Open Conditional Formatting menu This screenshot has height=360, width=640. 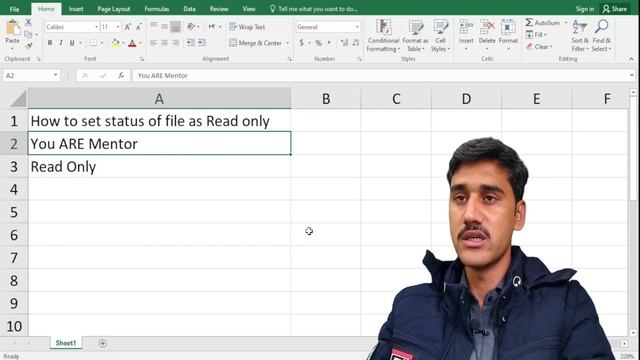click(x=383, y=36)
